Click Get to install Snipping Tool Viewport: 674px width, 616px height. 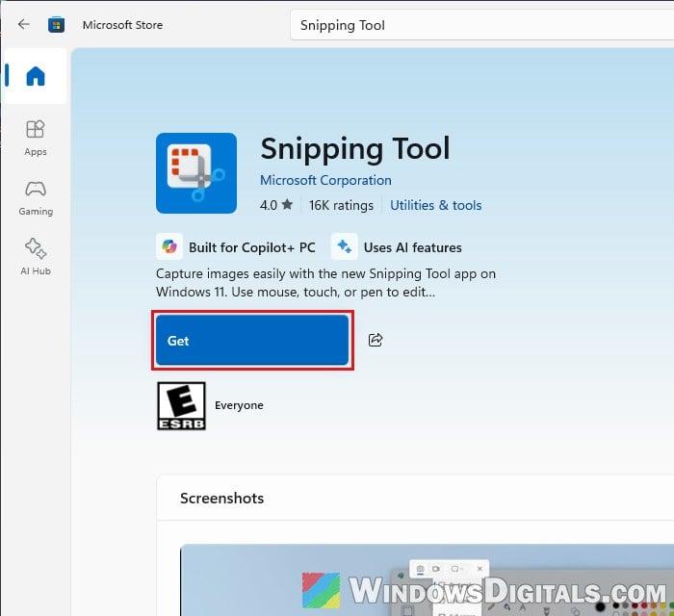click(x=252, y=340)
